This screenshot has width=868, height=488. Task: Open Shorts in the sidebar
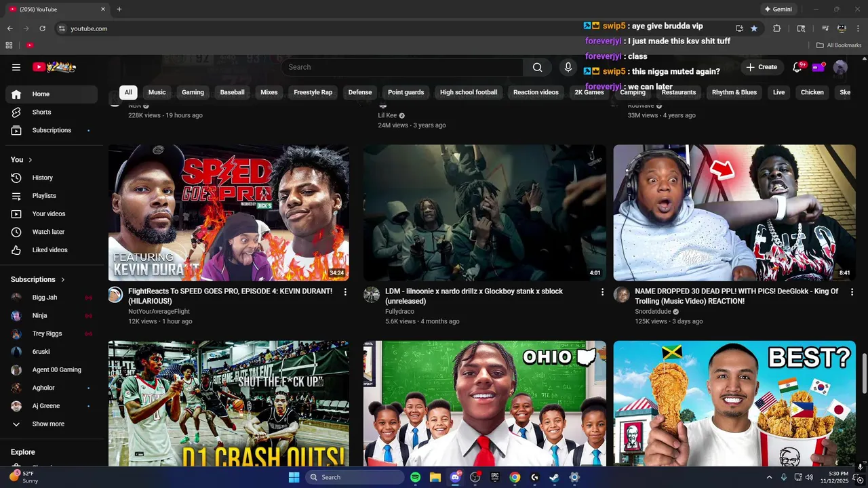point(52,112)
